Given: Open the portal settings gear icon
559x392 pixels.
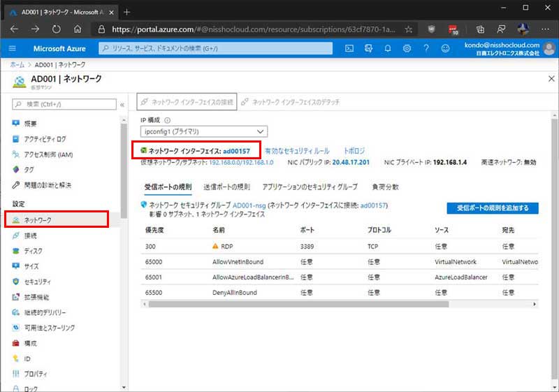Looking at the screenshot, I should point(407,48).
